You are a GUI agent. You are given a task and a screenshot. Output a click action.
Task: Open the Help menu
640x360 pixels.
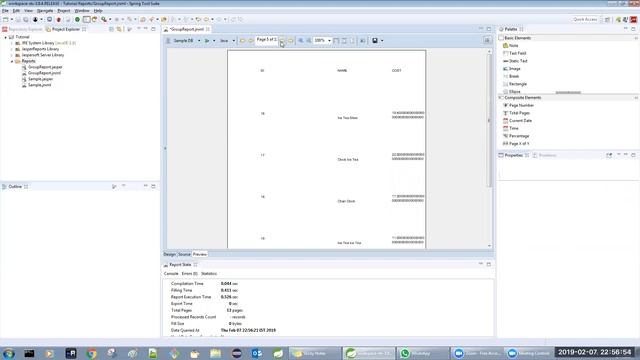(98, 11)
